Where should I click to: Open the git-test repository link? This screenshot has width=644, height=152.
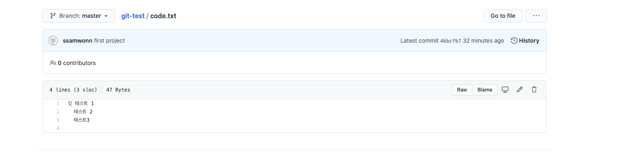point(133,16)
